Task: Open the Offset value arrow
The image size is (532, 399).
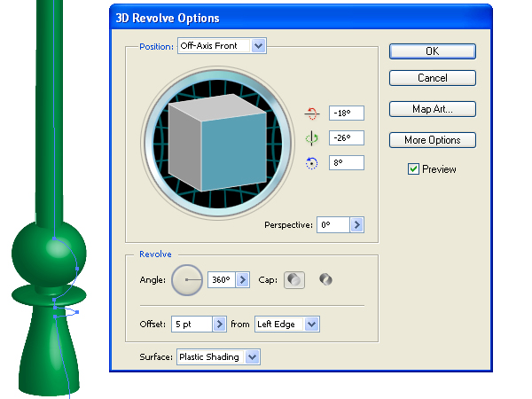Action: pyautogui.click(x=220, y=324)
